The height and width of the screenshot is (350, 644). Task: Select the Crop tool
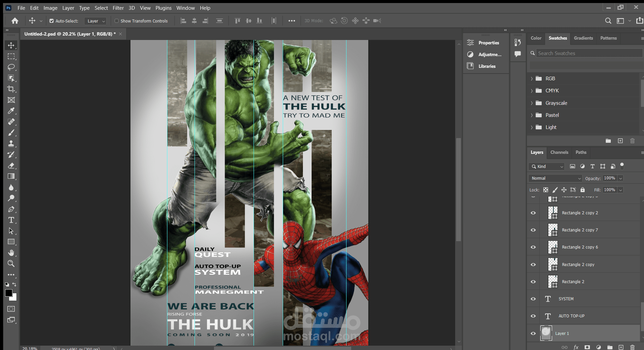tap(11, 89)
